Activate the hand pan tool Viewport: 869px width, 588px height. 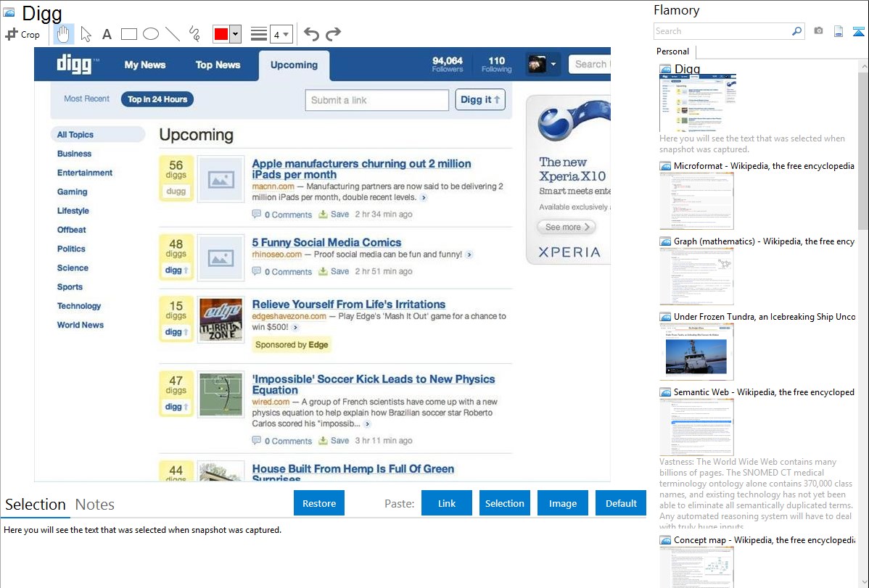pos(64,34)
